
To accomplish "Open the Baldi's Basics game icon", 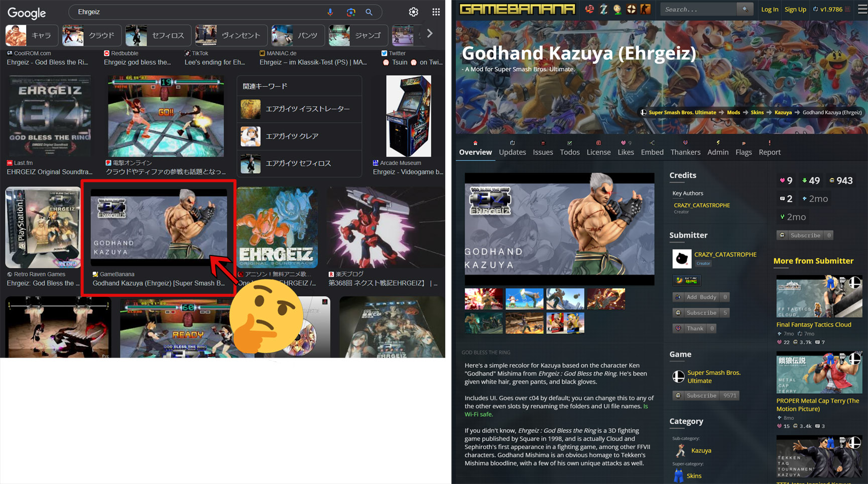I will coord(617,9).
